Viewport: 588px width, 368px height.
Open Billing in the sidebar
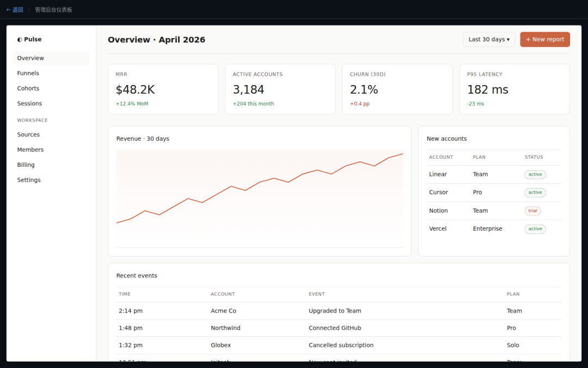pyautogui.click(x=51, y=165)
